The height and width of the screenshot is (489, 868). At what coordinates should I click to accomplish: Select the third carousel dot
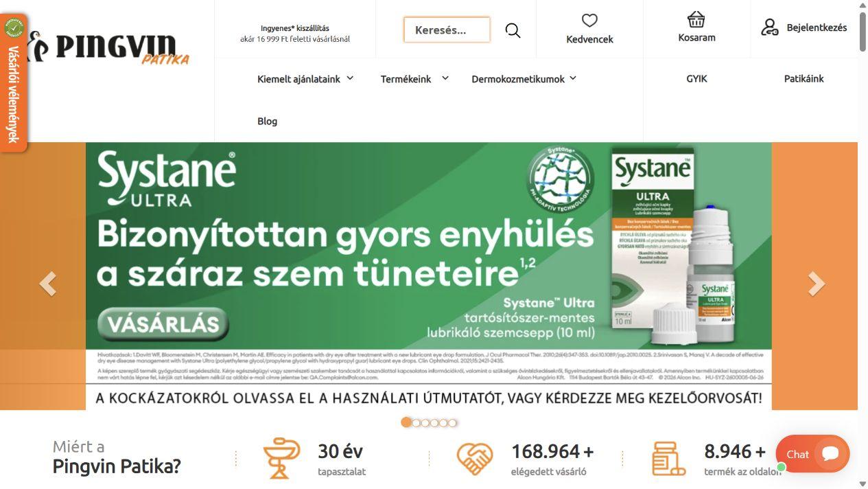tap(425, 423)
